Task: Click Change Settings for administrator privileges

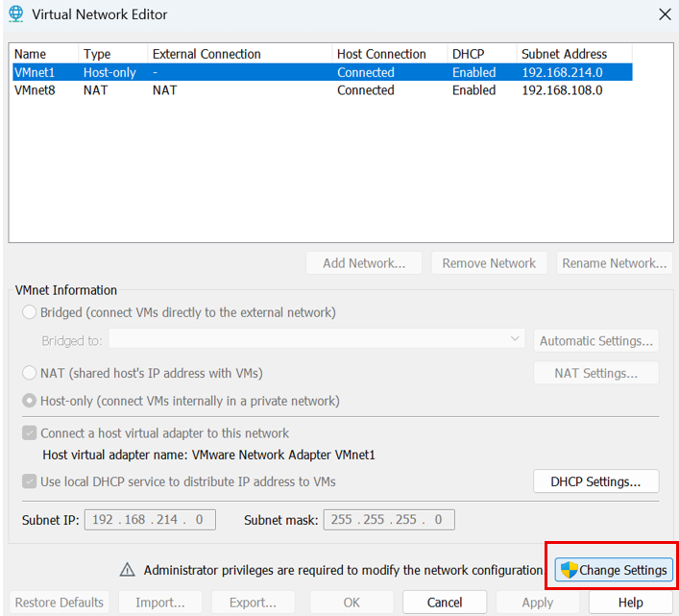Action: pos(614,570)
